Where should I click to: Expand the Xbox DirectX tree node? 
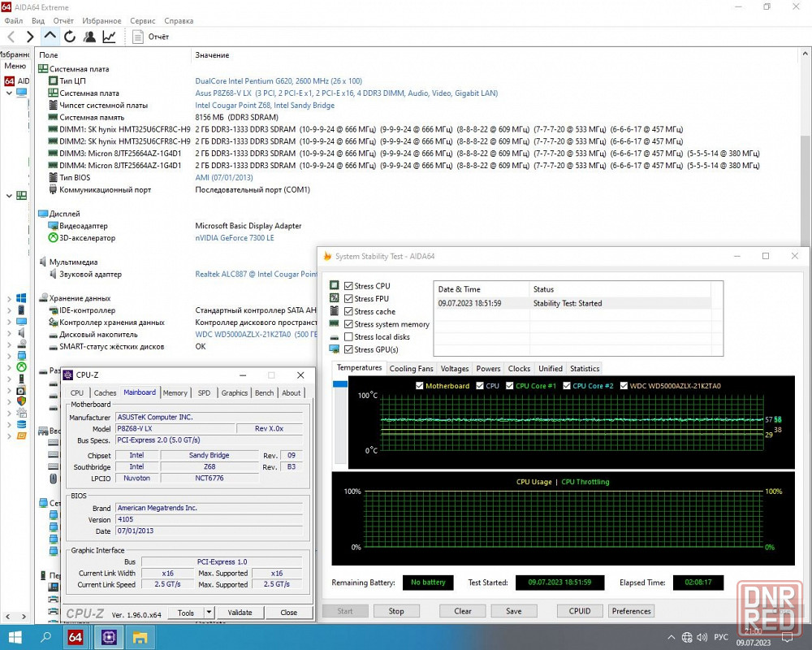coord(9,367)
